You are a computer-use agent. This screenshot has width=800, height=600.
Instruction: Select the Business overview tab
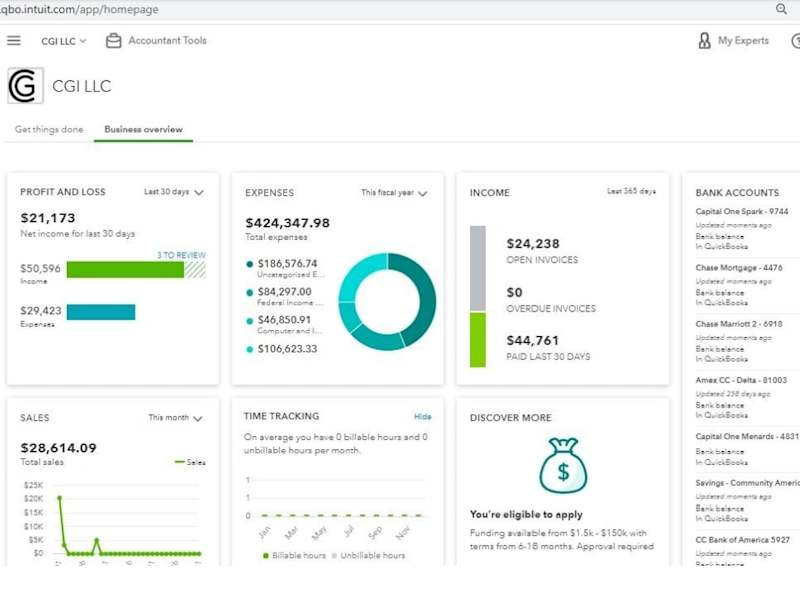[x=143, y=130]
